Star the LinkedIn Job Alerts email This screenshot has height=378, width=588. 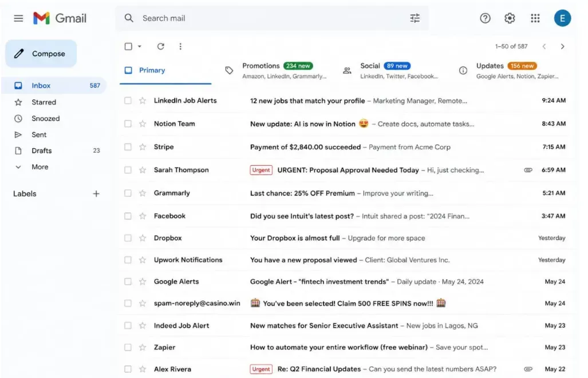click(x=143, y=101)
